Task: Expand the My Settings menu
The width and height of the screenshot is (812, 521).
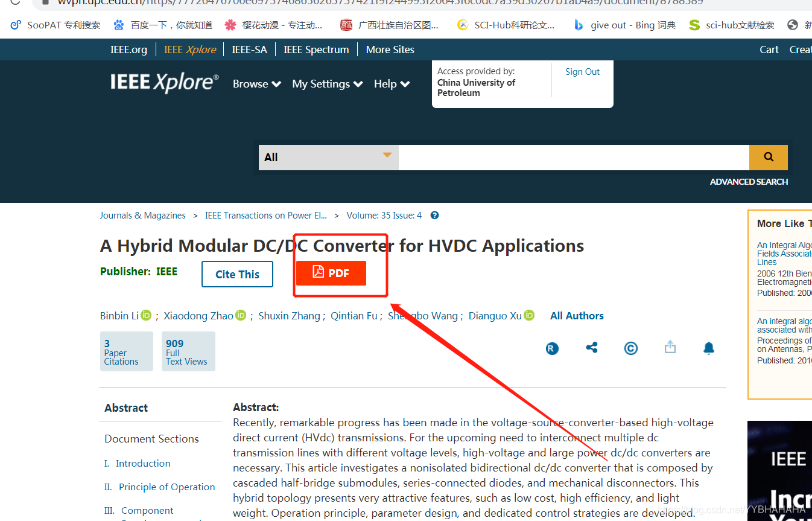Action: tap(328, 84)
